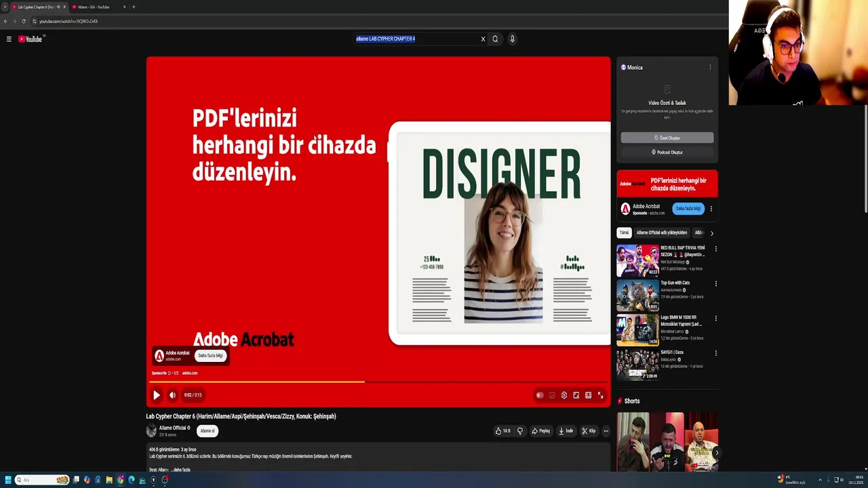This screenshot has height=488, width=868.
Task: Create a clip with Klip button
Action: coord(589,431)
